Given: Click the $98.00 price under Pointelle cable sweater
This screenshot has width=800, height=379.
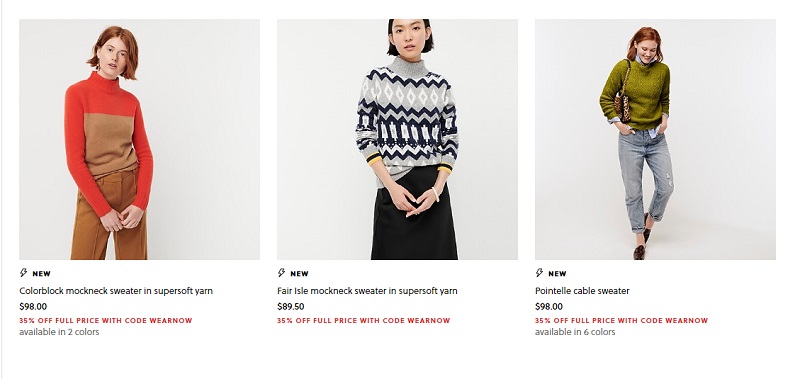Looking at the screenshot, I should tap(549, 307).
